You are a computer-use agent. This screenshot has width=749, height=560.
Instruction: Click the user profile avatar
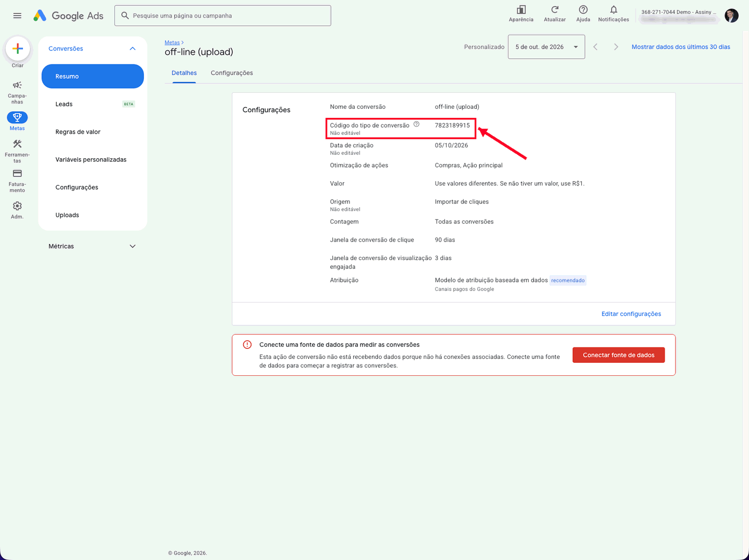732,15
